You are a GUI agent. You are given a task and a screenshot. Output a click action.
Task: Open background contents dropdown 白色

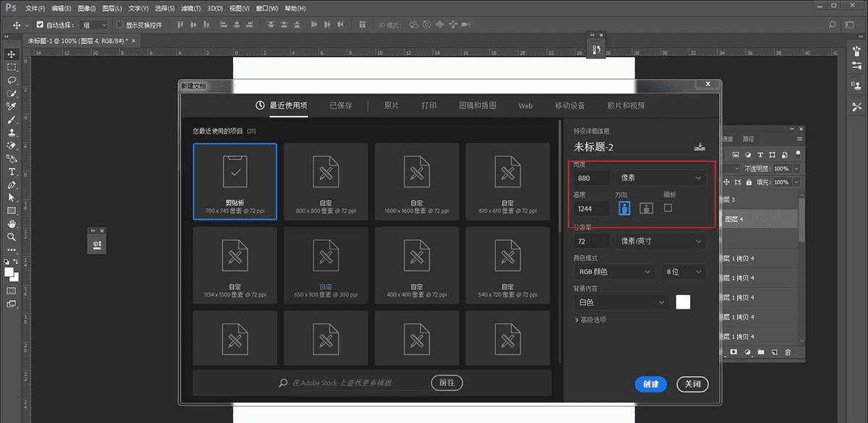(x=621, y=302)
